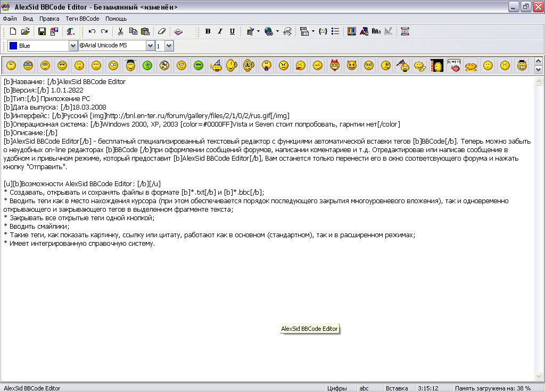
Task: Insert a URL link via globe icon
Action: (269, 31)
